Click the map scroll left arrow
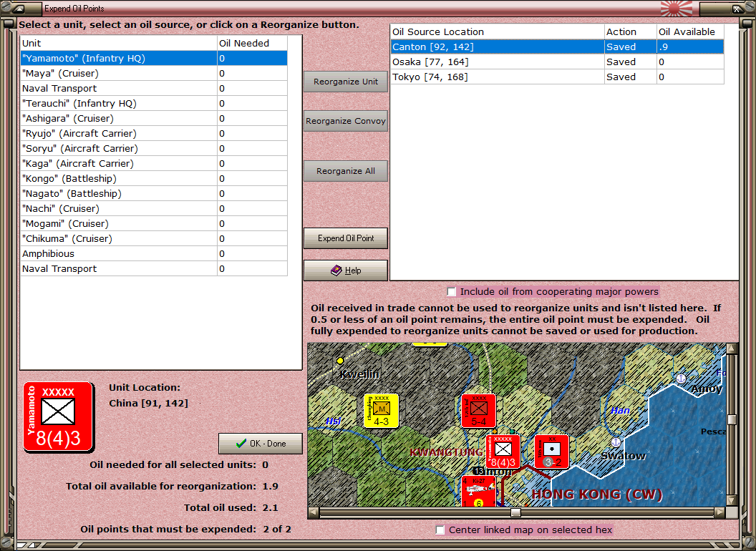Viewport: 756px width, 551px height. (314, 512)
